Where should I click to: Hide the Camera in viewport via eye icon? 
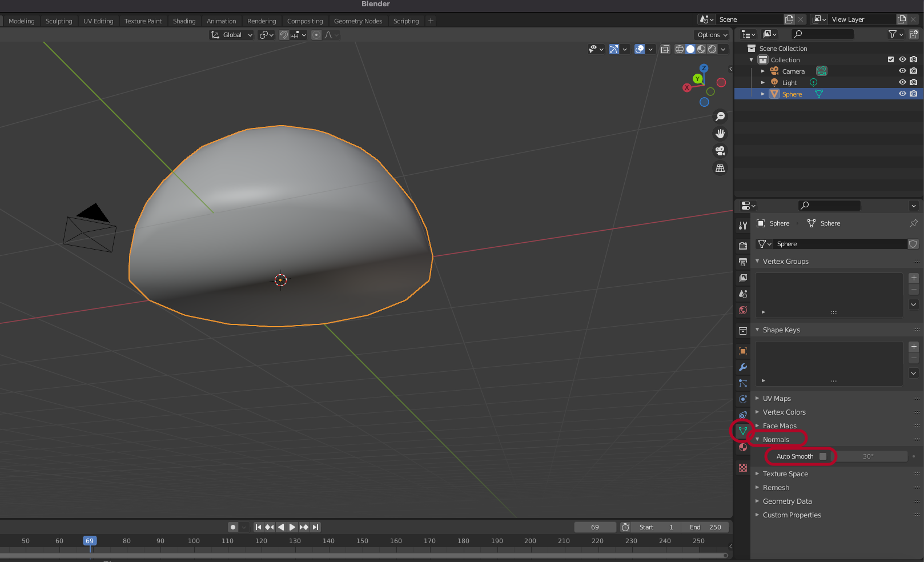(x=902, y=71)
